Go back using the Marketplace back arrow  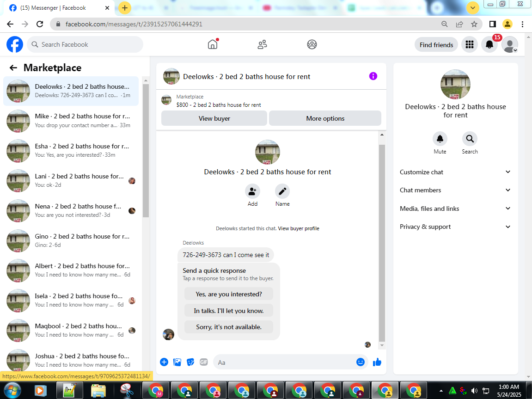click(x=13, y=68)
